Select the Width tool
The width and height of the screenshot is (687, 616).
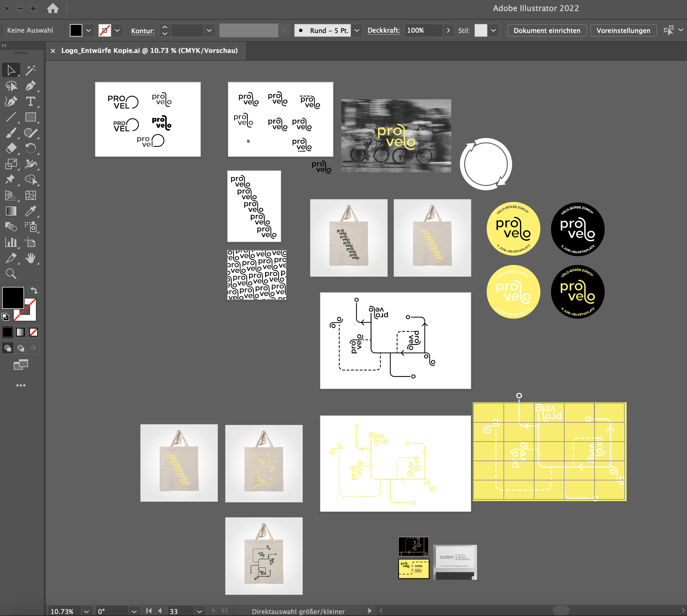coord(30,164)
